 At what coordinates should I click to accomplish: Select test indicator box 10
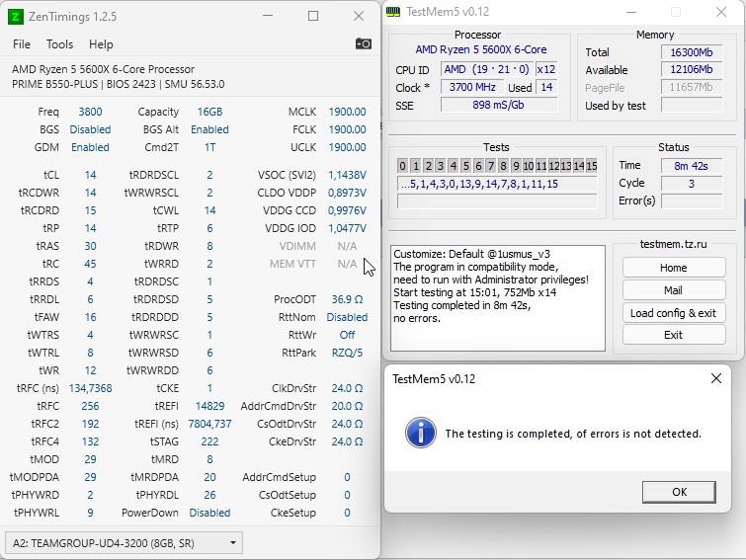click(x=529, y=166)
